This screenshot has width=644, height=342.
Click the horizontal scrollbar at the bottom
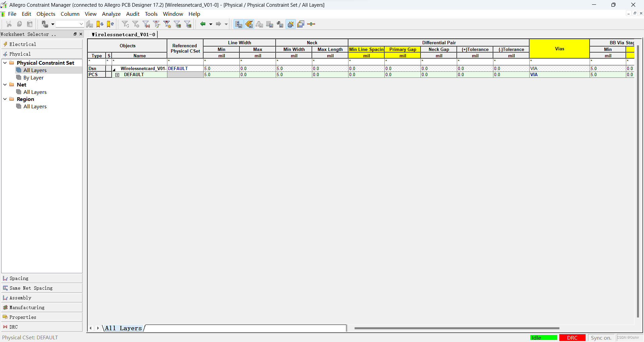pos(457,328)
